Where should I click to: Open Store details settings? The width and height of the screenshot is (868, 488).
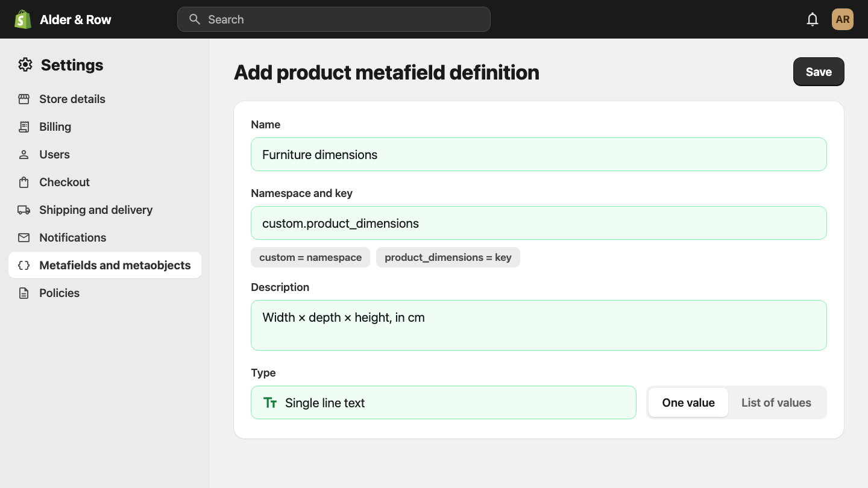[105, 99]
